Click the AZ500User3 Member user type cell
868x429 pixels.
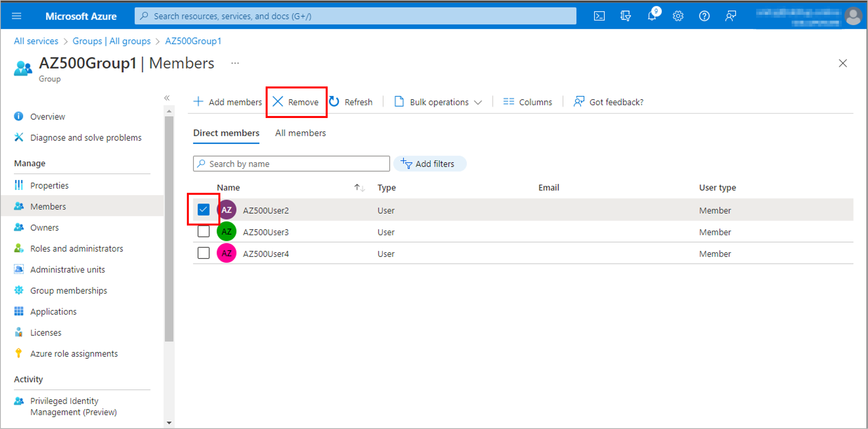pos(715,232)
